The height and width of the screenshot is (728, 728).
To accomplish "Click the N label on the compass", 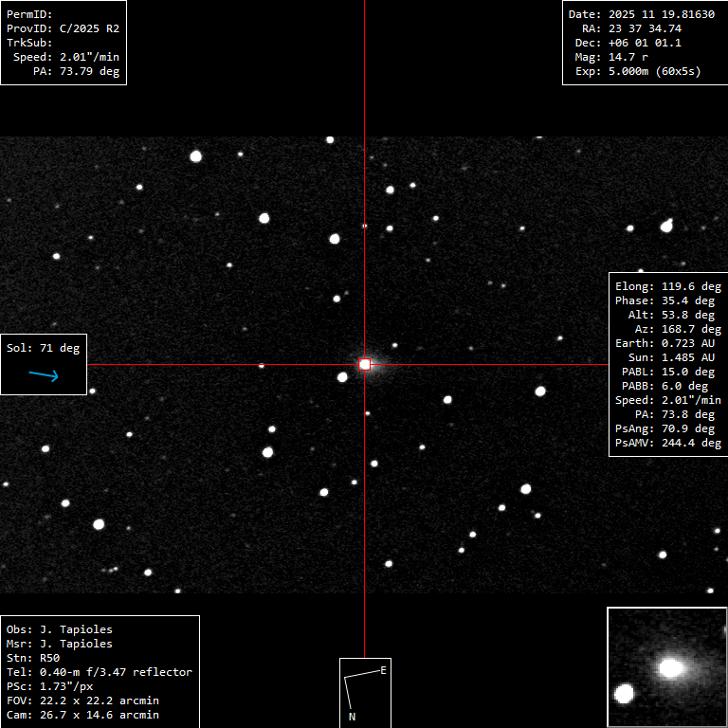I will tap(352, 717).
